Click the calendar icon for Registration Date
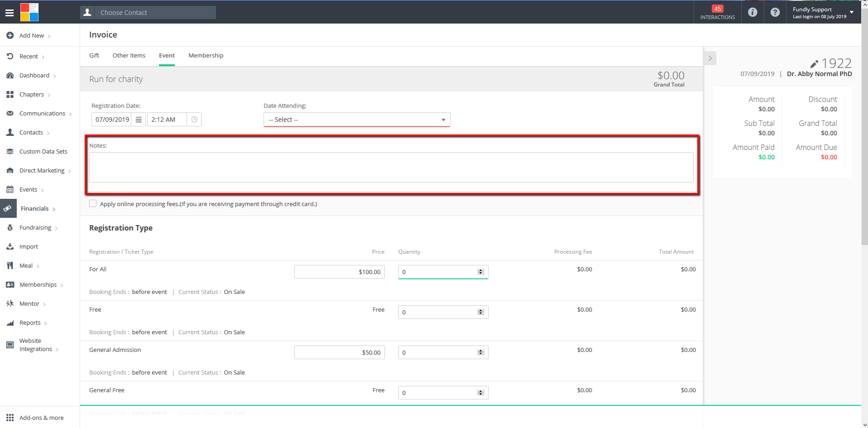 click(139, 120)
